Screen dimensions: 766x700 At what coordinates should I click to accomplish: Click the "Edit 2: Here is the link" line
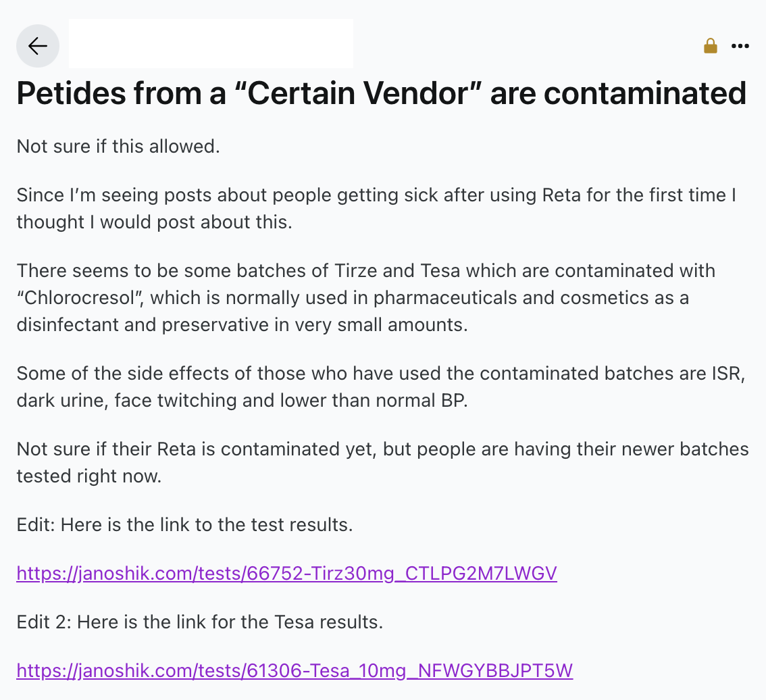(200, 622)
